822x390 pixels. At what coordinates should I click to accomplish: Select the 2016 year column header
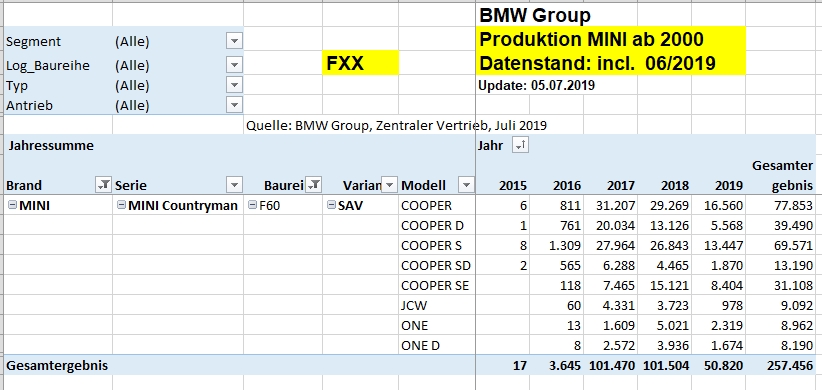click(x=567, y=185)
